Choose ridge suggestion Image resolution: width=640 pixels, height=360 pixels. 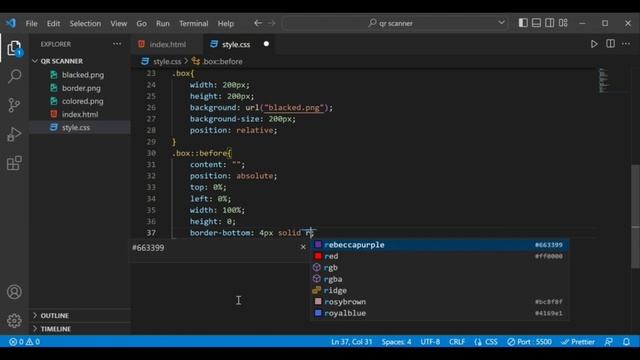439,290
